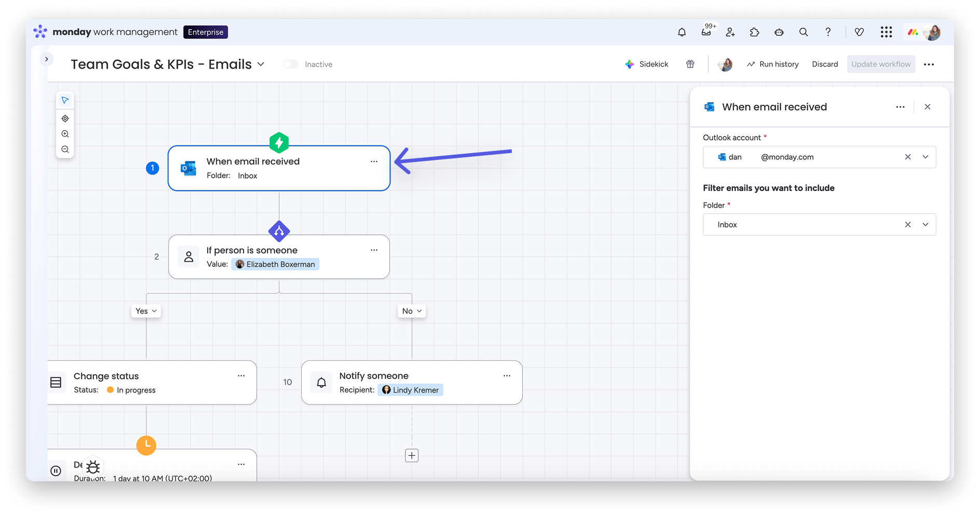The height and width of the screenshot is (515, 980).
Task: Open the Yes branch dropdown
Action: tap(146, 311)
